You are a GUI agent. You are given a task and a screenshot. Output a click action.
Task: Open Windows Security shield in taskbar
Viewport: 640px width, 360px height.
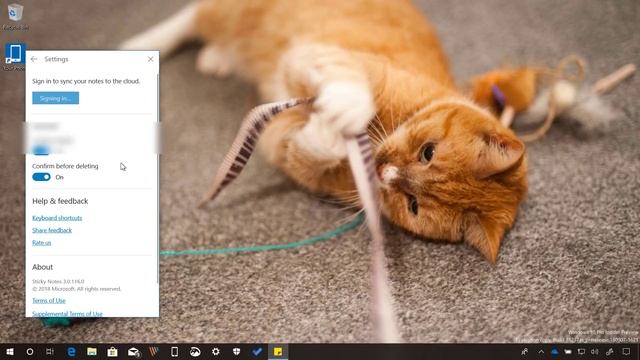[x=236, y=351]
